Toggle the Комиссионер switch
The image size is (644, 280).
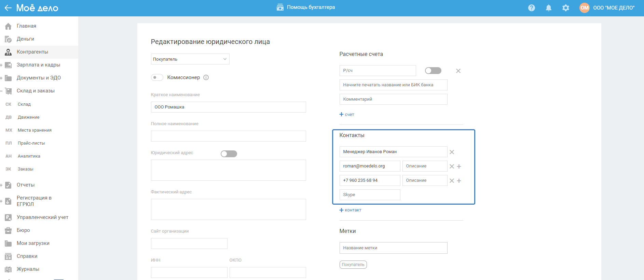tap(157, 77)
